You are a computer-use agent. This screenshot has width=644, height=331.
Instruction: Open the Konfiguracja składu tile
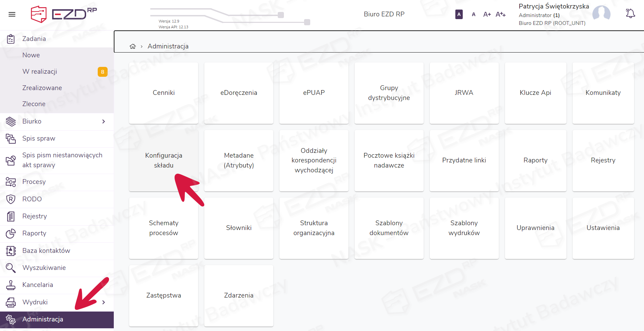click(164, 160)
